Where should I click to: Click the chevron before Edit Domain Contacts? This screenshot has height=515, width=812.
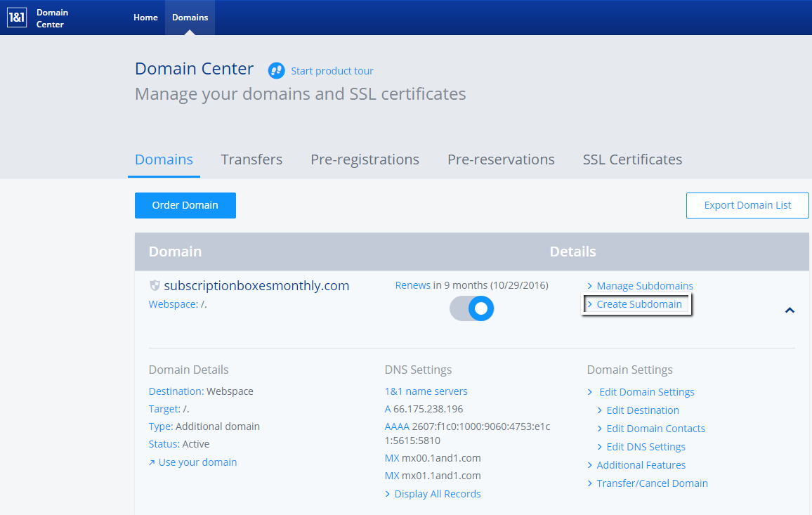tap(600, 429)
